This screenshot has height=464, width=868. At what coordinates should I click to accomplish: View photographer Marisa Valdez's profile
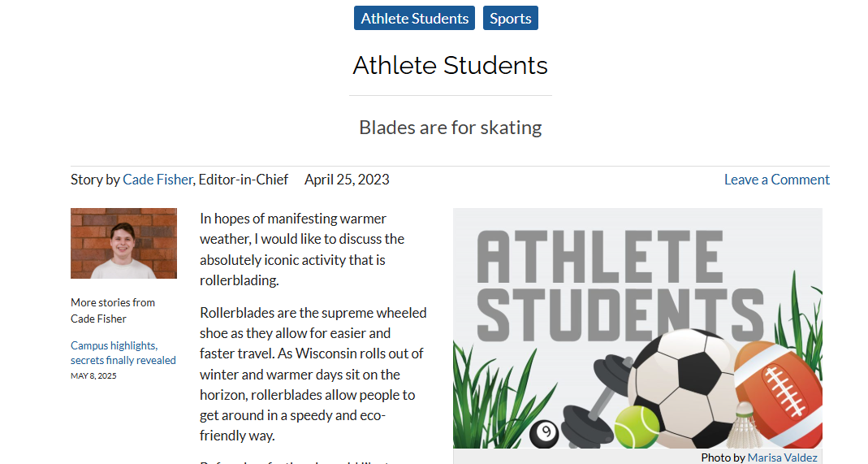(x=782, y=457)
